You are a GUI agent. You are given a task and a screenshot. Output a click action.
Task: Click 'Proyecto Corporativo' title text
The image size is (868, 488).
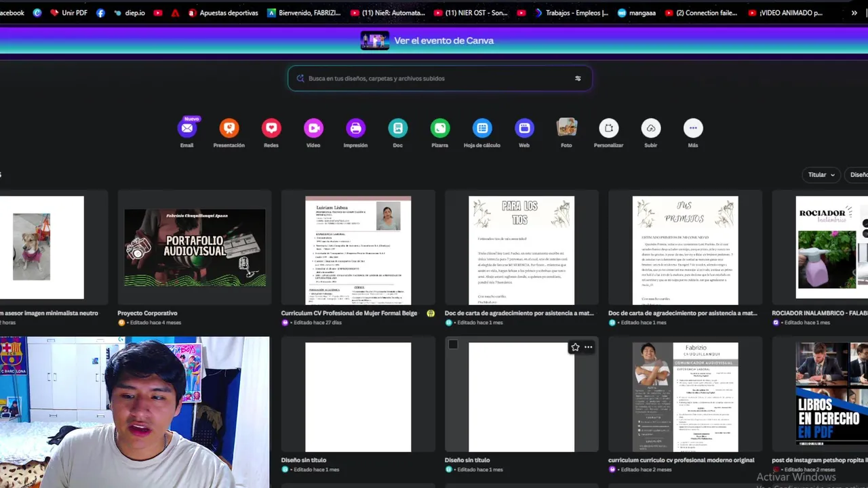click(x=147, y=313)
